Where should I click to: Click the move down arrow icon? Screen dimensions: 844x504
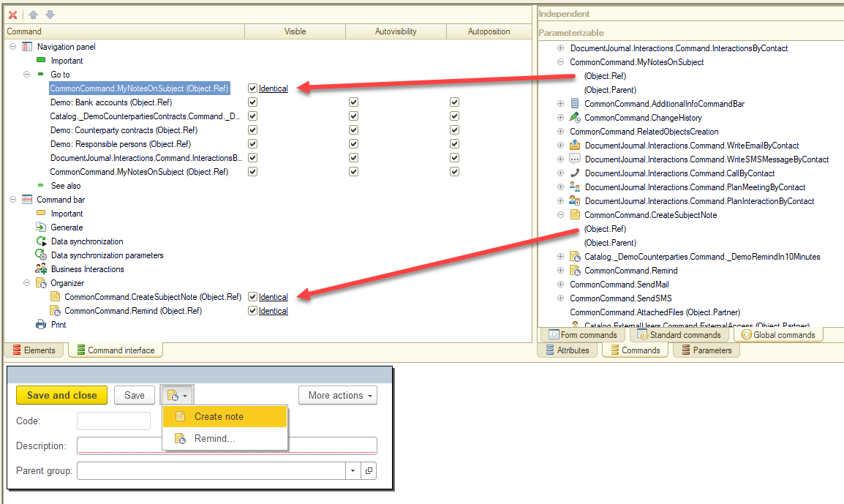pos(50,15)
